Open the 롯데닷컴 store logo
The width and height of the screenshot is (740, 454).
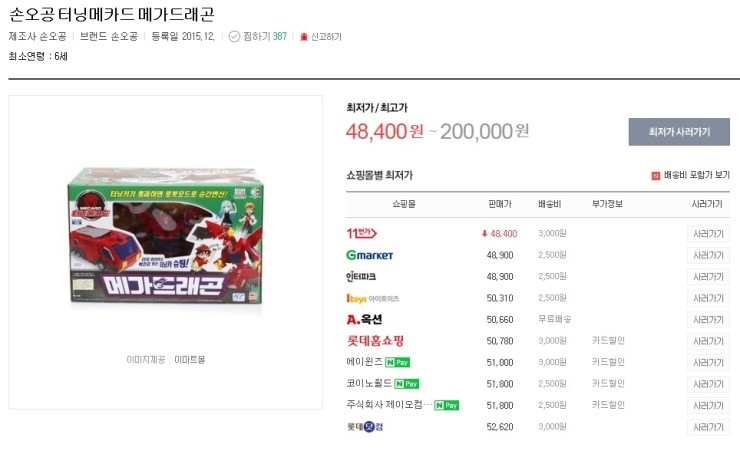click(x=365, y=427)
